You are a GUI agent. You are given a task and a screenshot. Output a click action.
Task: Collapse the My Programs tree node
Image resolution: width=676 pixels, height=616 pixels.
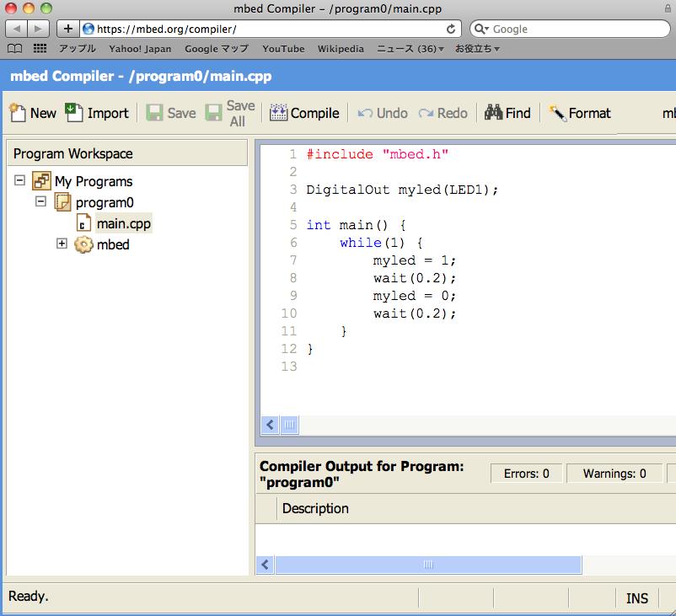(x=19, y=180)
